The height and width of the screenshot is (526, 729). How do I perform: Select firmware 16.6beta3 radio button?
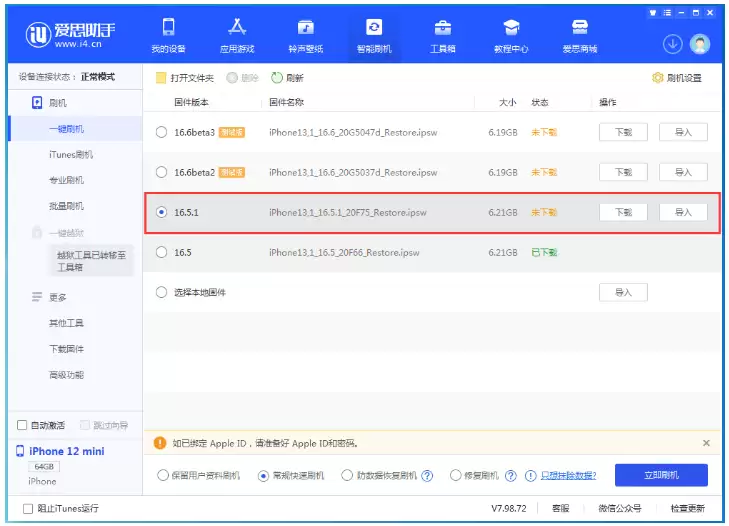tap(161, 132)
